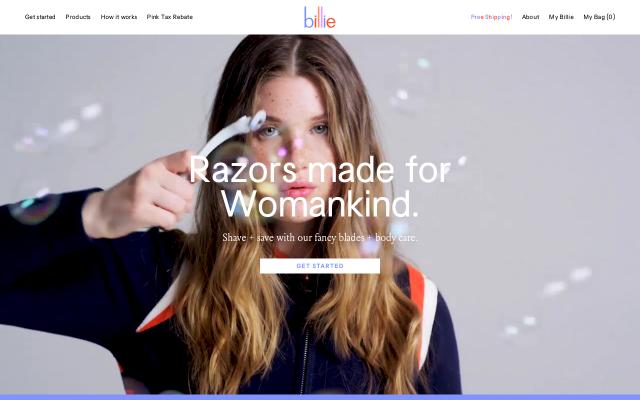Open the About page
This screenshot has height=400, width=640.
point(530,17)
